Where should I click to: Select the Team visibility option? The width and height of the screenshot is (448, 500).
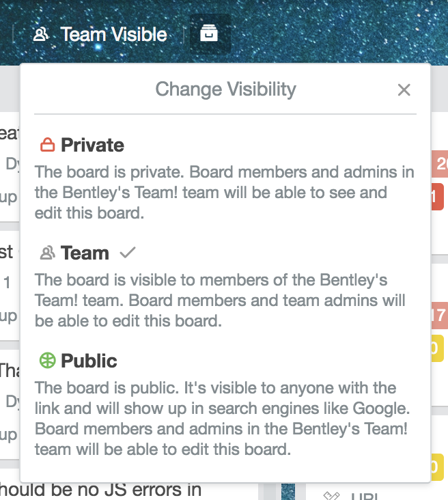(x=225, y=286)
